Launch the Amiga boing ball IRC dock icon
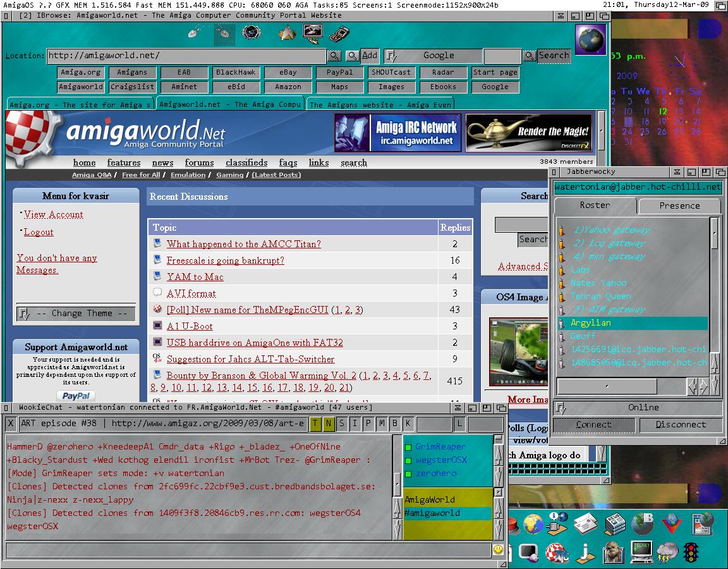The height and width of the screenshot is (569, 728). (x=557, y=552)
